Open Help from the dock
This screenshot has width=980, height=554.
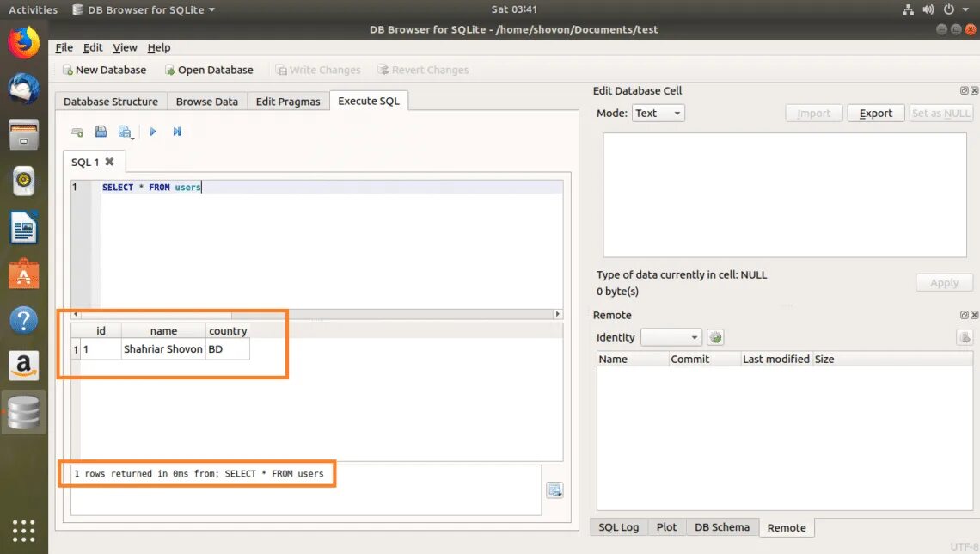pos(24,320)
